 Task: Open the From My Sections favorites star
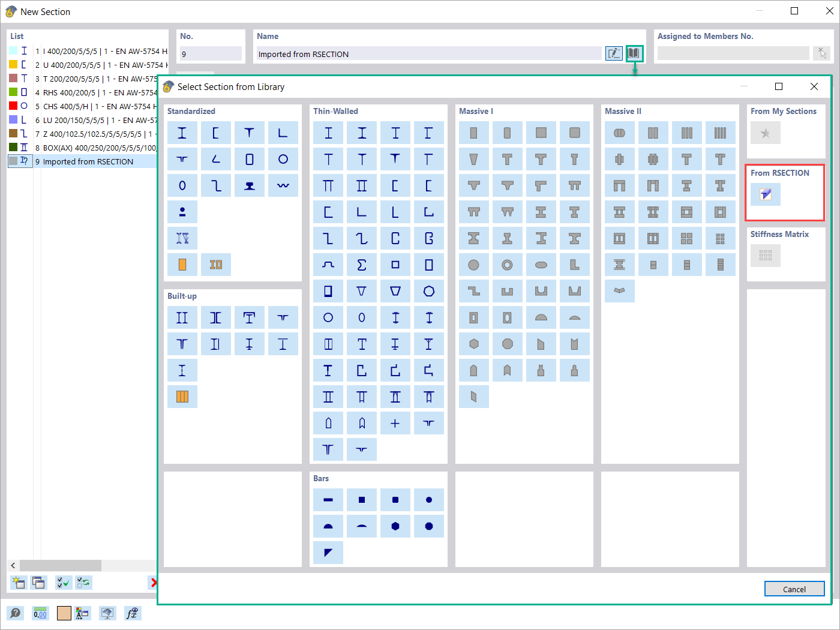765,133
